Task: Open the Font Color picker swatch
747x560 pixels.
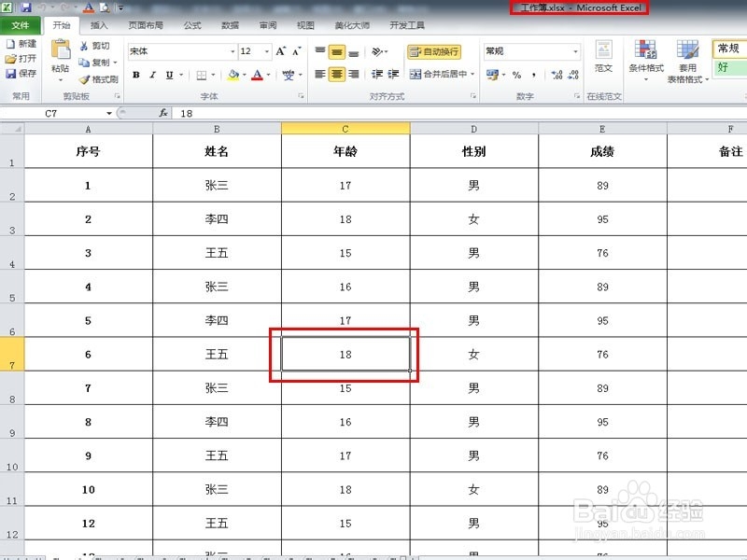Action: click(260, 75)
